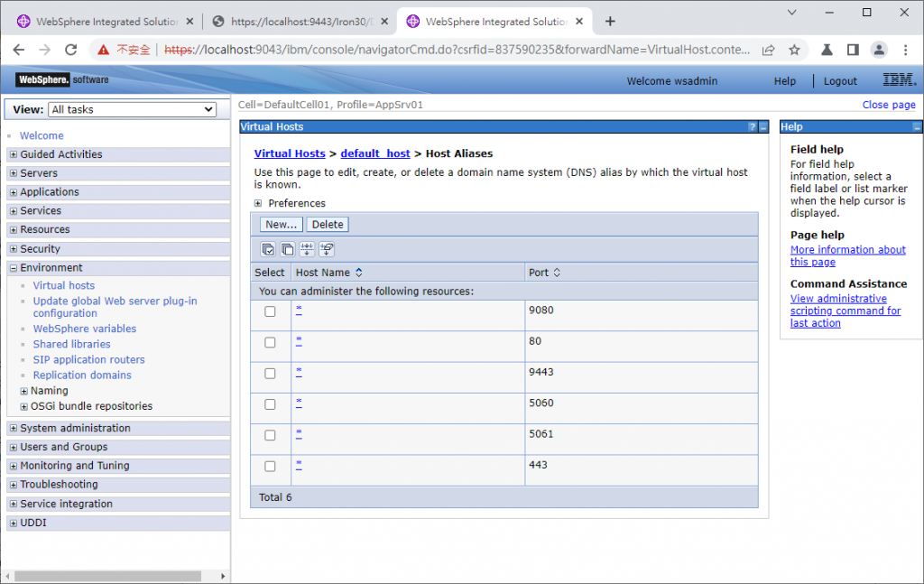Click the share page icon
The width and height of the screenshot is (924, 584).
(769, 50)
